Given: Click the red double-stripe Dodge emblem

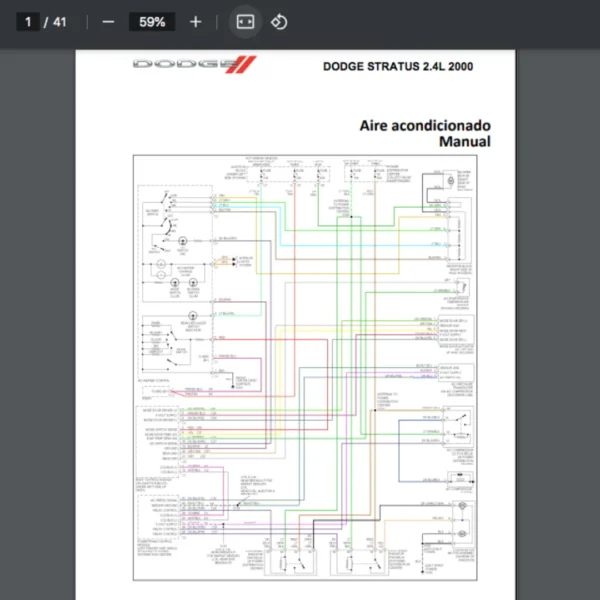Looking at the screenshot, I should 246,66.
